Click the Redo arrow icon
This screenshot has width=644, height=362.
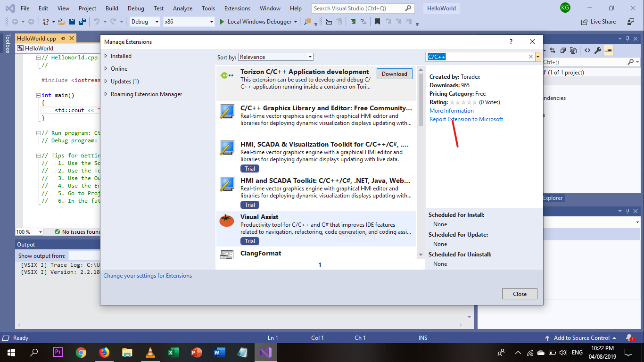[113, 22]
